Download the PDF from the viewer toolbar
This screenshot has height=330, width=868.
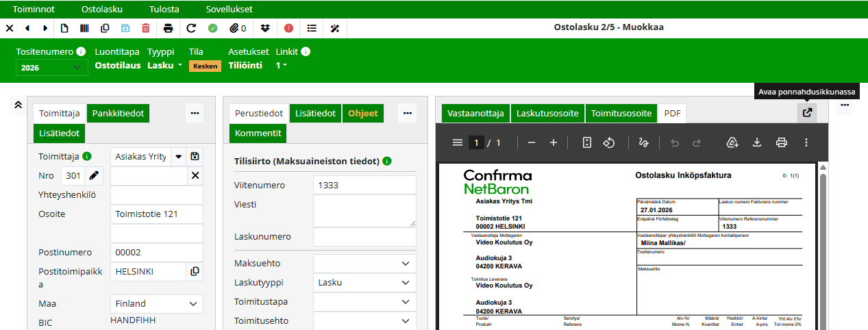point(757,142)
